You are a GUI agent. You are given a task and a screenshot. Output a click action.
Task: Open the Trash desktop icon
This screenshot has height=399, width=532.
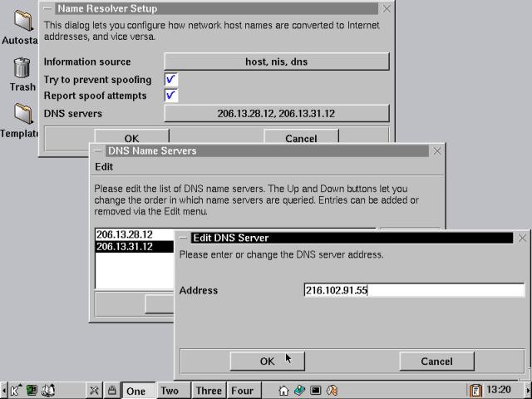[22, 70]
